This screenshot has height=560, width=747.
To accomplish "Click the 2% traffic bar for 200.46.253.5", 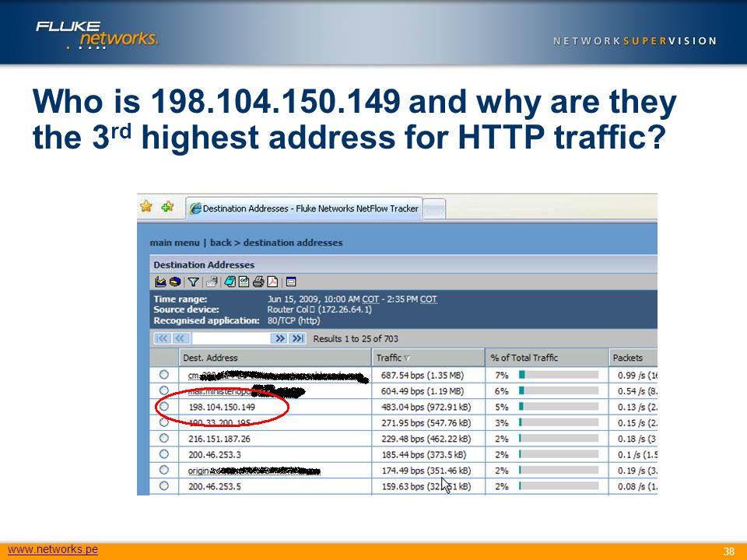I will 559,485.
